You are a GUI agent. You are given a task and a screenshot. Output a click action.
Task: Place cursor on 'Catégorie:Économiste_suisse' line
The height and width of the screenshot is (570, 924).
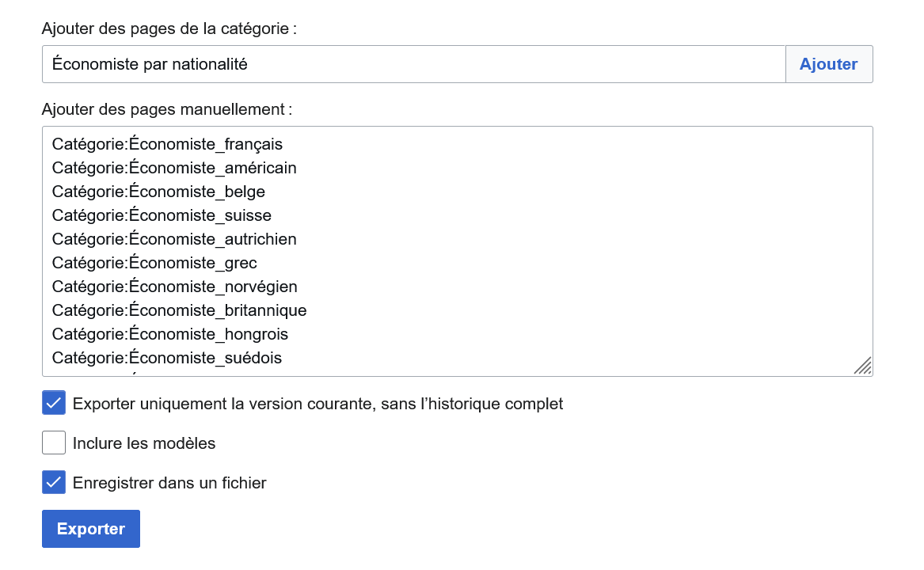click(x=162, y=215)
